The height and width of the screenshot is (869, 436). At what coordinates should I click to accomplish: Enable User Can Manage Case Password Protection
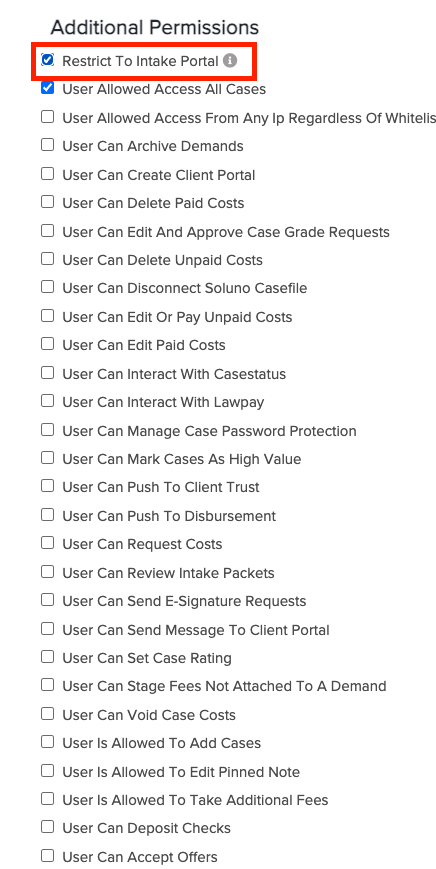[x=48, y=430]
